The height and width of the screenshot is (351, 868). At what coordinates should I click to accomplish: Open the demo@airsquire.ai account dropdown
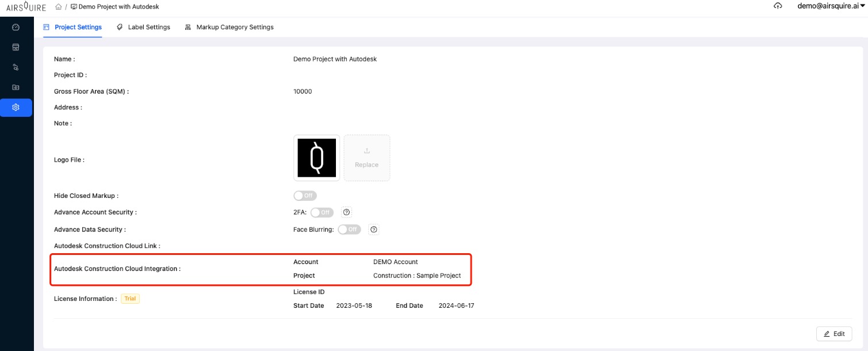pos(832,6)
